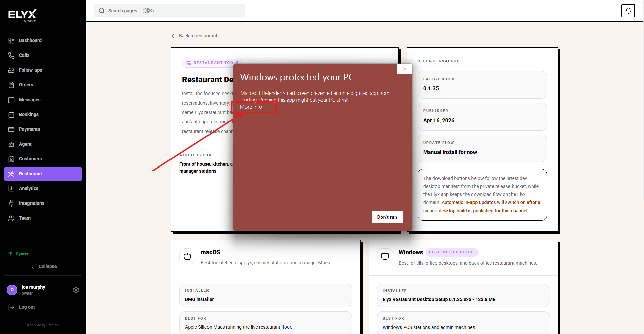Click the Latest Build 0.1.35 card

coord(482,85)
